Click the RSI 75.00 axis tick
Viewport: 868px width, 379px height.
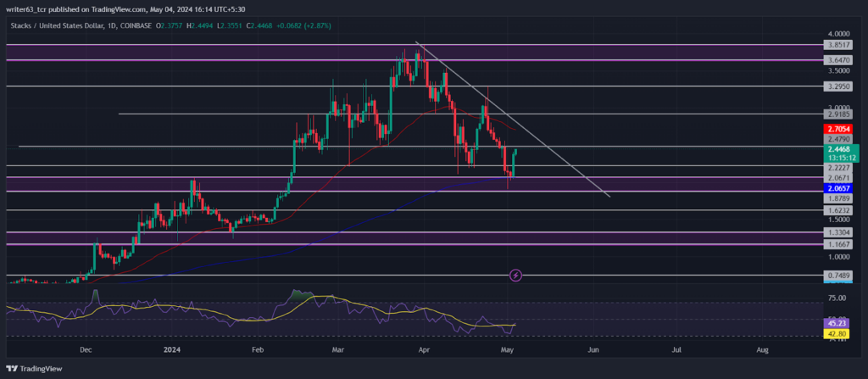click(x=837, y=298)
